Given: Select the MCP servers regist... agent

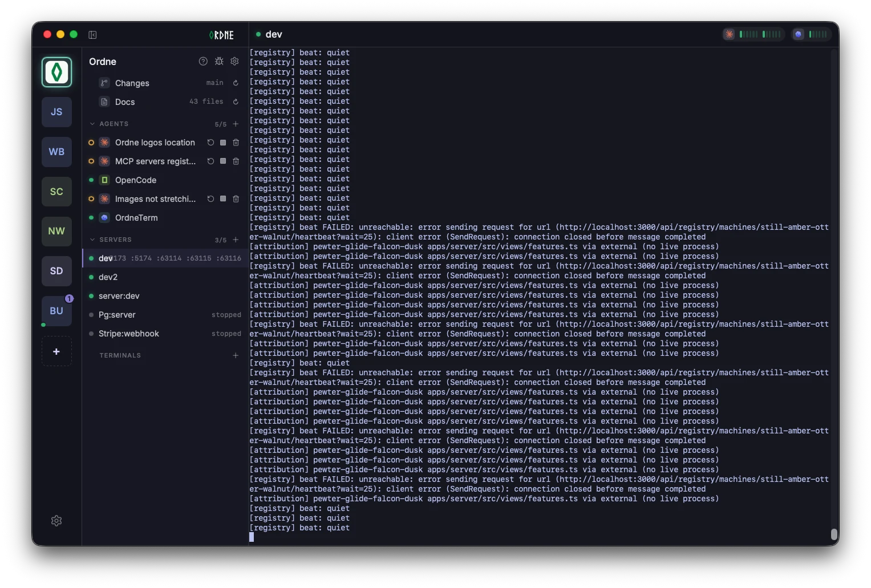Looking at the screenshot, I should [x=155, y=161].
